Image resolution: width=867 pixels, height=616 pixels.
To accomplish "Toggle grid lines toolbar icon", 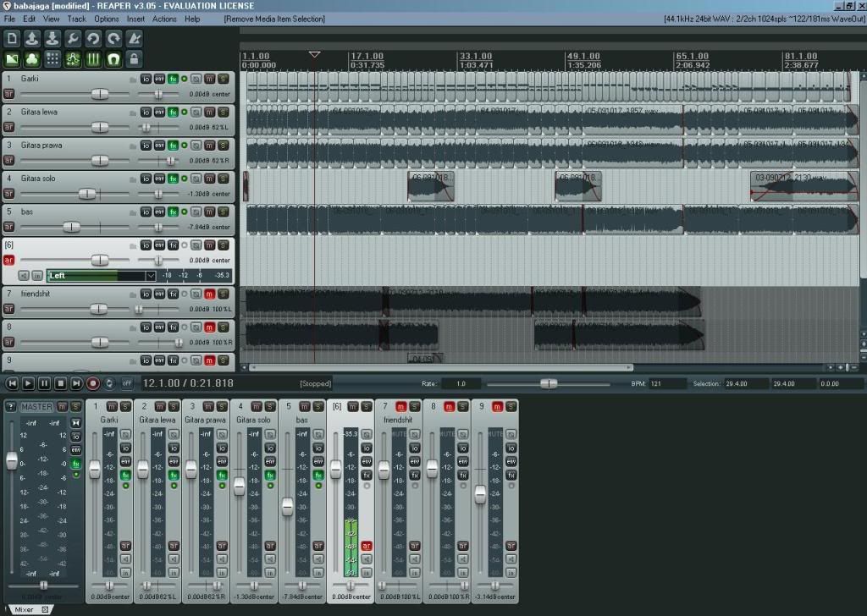I will click(x=93, y=59).
